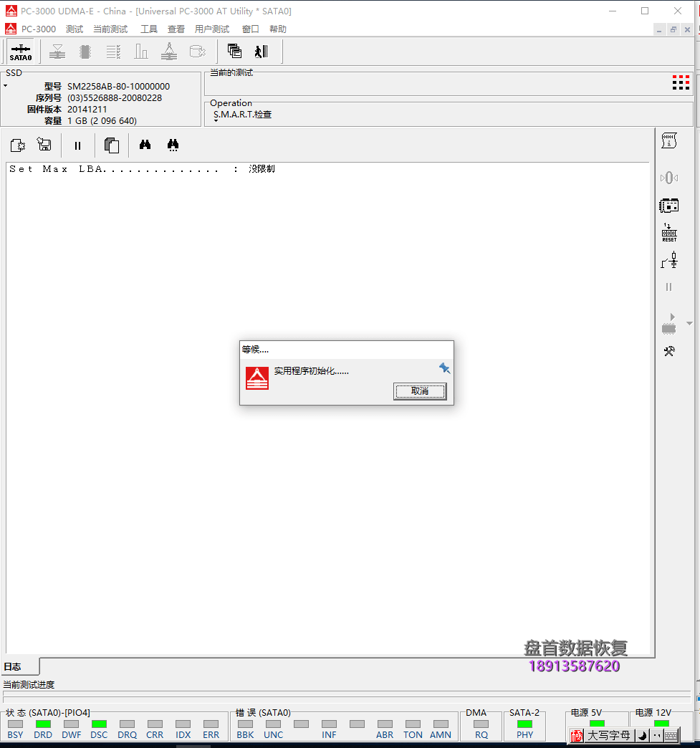Image resolution: width=700 pixels, height=748 pixels.
Task: Open the 查看 menu
Action: (176, 29)
